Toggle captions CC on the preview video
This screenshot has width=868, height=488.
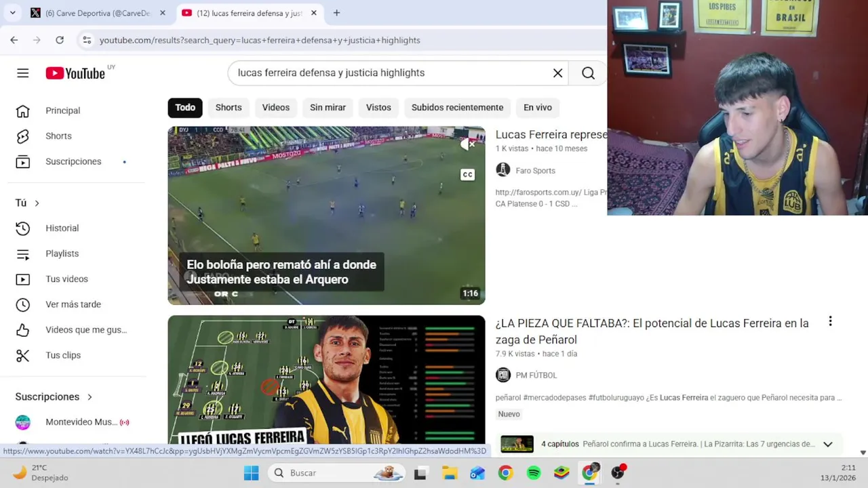(x=467, y=175)
